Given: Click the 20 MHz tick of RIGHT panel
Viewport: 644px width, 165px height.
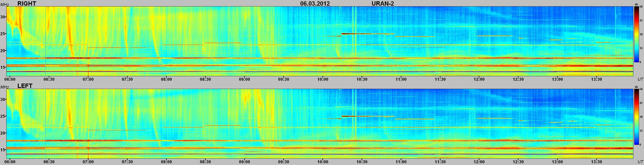Looking at the screenshot, I should (3, 50).
